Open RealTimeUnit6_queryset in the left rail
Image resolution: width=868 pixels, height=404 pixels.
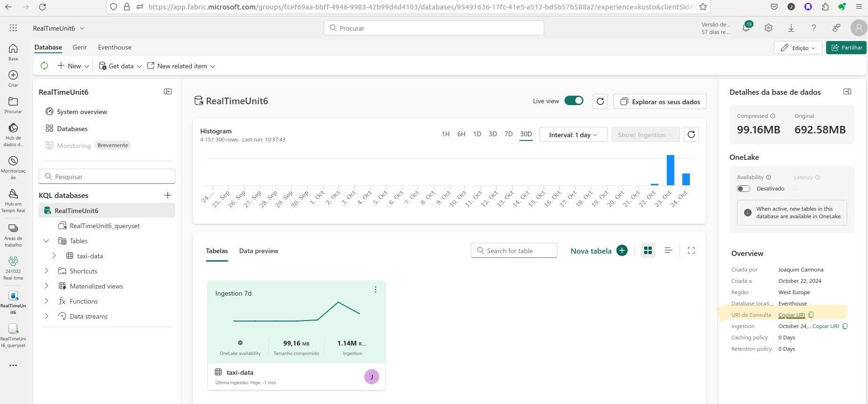click(13, 329)
